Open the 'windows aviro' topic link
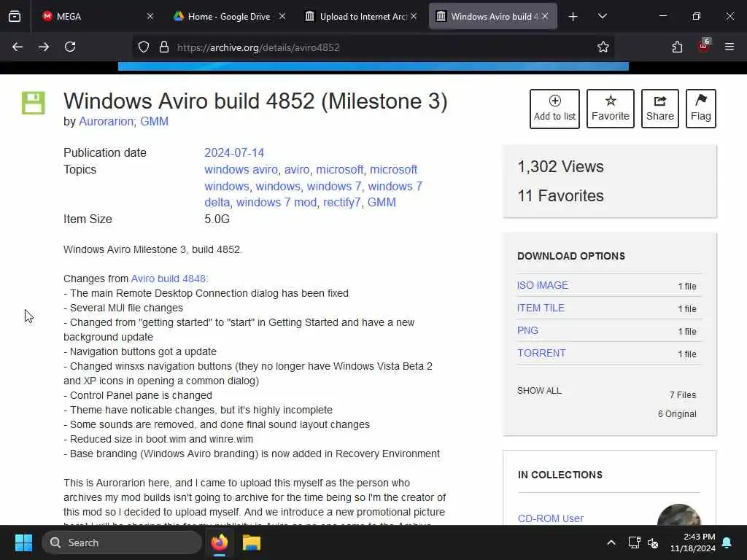The height and width of the screenshot is (560, 747). tap(241, 169)
